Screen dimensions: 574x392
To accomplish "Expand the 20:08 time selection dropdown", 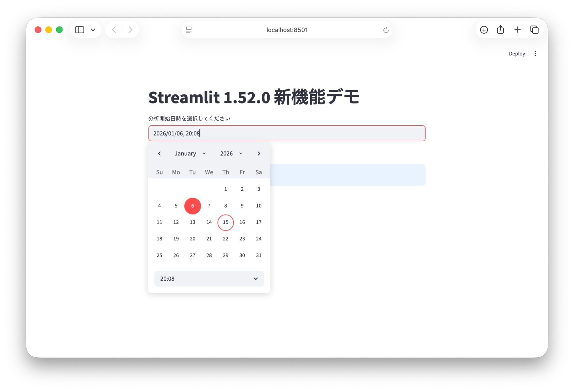I will tap(209, 278).
